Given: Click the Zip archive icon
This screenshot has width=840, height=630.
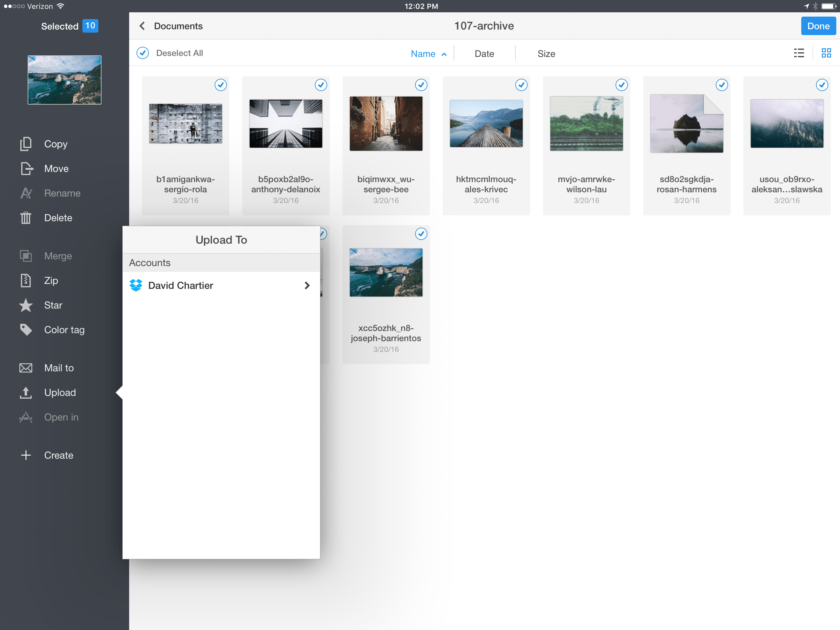Looking at the screenshot, I should pyautogui.click(x=26, y=281).
